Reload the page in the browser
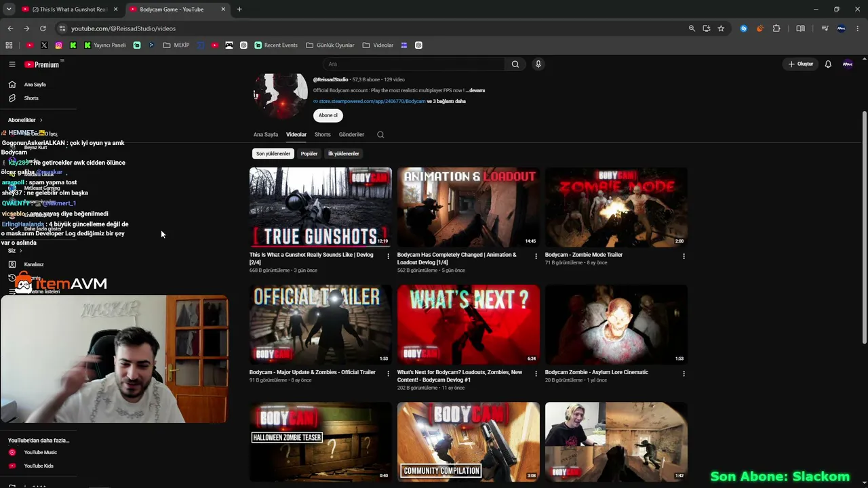Viewport: 868px width, 488px height. point(43,28)
